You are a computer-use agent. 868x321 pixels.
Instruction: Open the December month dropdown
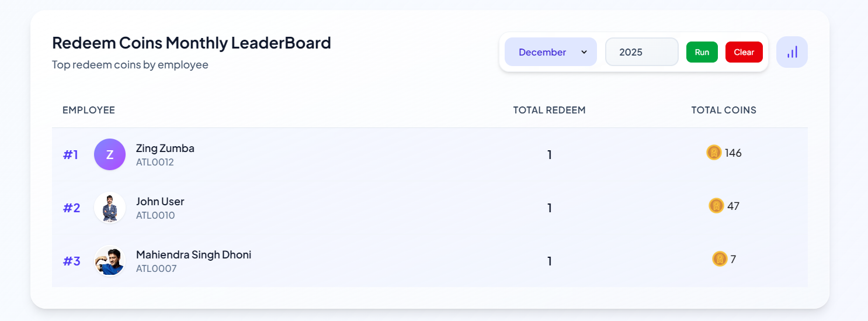click(x=543, y=52)
